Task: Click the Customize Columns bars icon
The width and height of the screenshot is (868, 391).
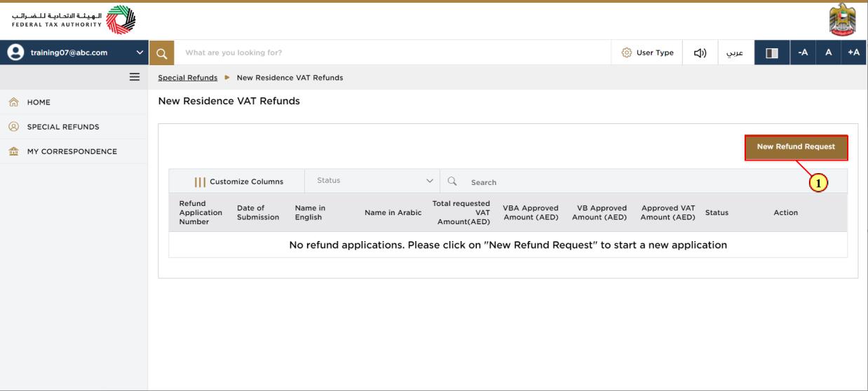Action: pos(200,182)
